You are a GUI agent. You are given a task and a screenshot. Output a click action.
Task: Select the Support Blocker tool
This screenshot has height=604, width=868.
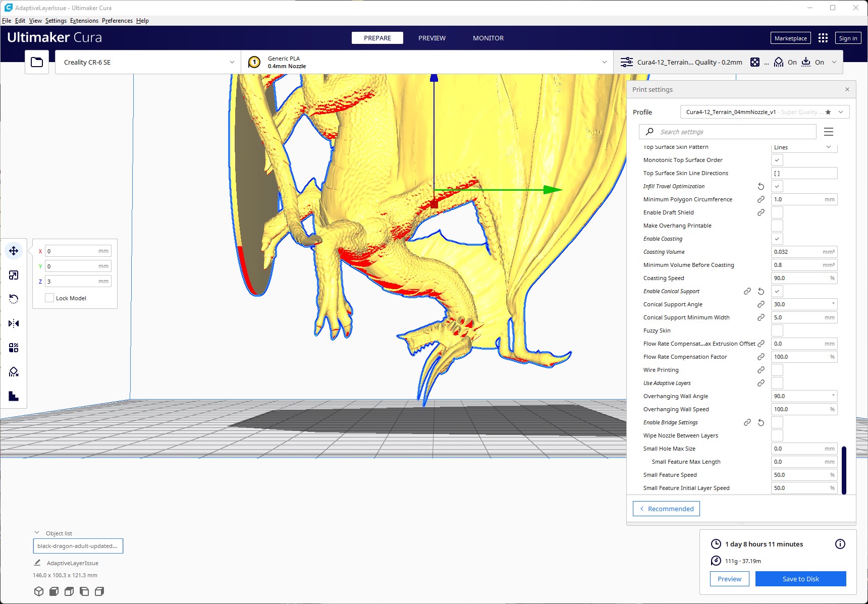pos(14,372)
